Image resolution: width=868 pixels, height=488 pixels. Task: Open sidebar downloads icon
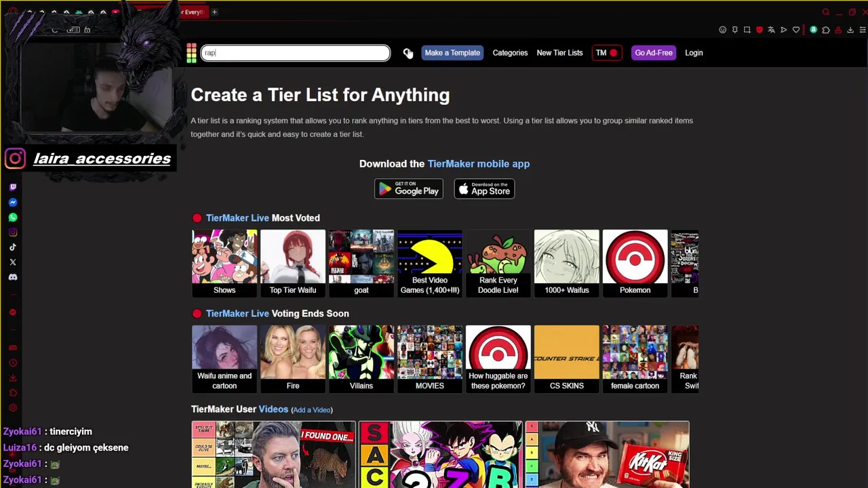(13, 378)
